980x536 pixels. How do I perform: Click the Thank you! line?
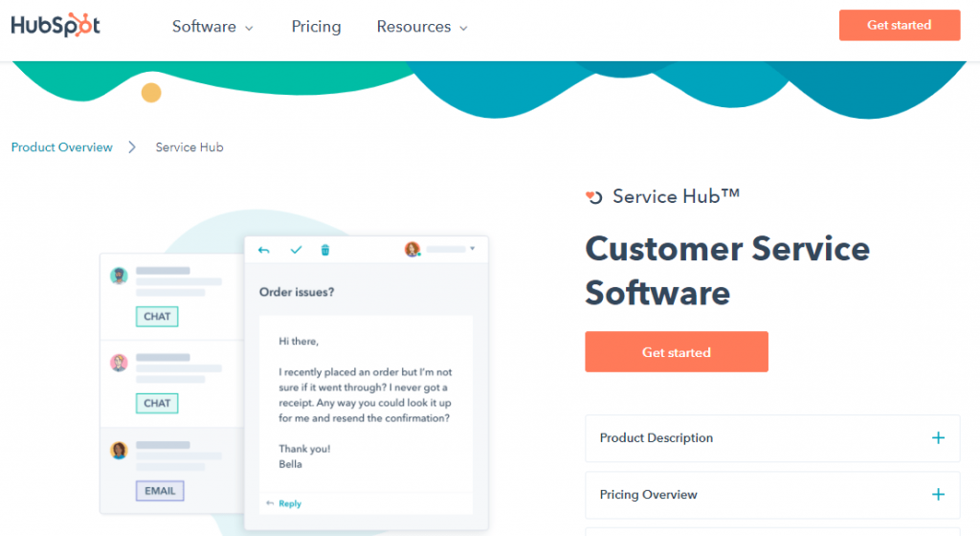pyautogui.click(x=304, y=449)
